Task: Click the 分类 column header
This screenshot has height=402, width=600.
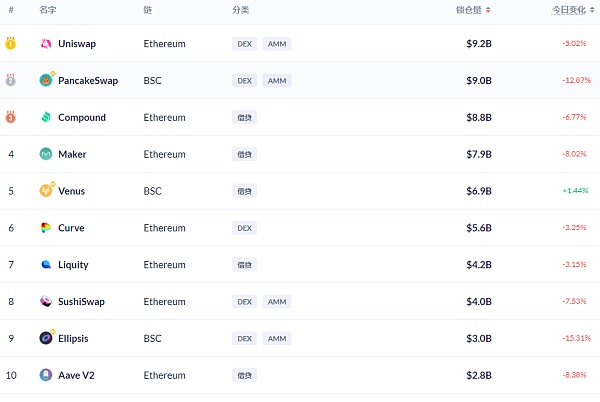Action: pos(241,10)
